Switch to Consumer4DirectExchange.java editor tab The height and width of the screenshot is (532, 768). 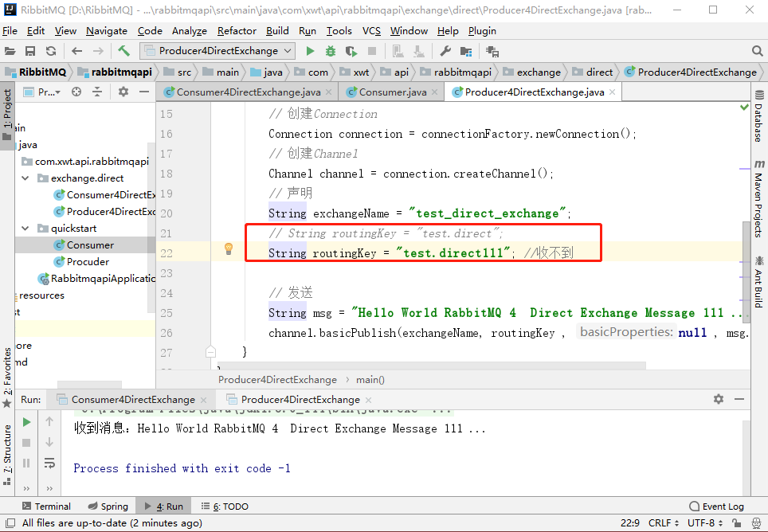pyautogui.click(x=249, y=92)
